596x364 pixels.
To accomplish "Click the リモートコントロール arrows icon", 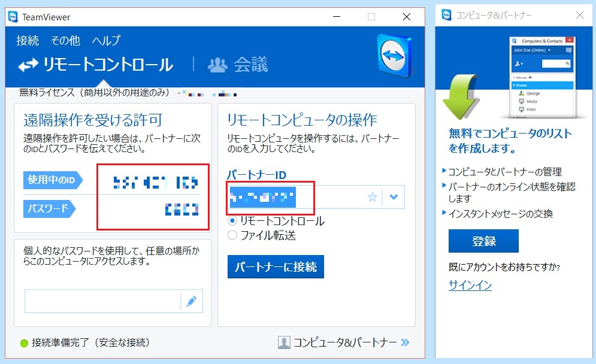I will [29, 65].
